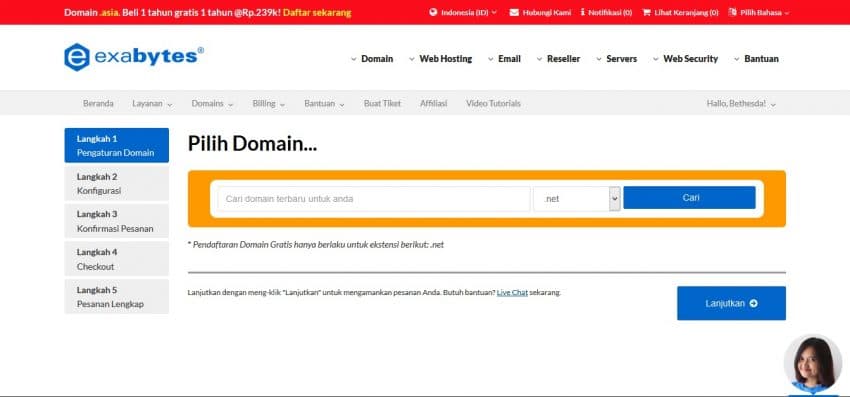The height and width of the screenshot is (397, 850).
Task: Open the Billing submenu
Action: pyautogui.click(x=269, y=103)
